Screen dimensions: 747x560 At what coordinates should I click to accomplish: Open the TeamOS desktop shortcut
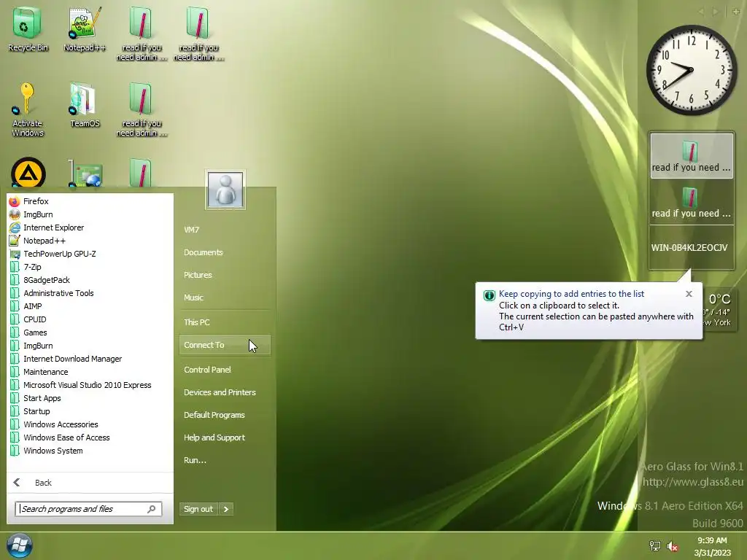click(85, 105)
